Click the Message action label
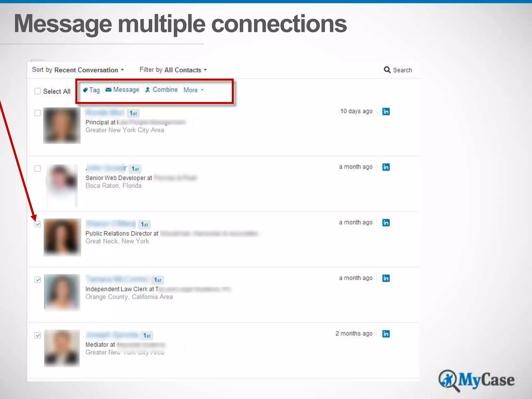Image resolution: width=532 pixels, height=399 pixels. coord(126,90)
